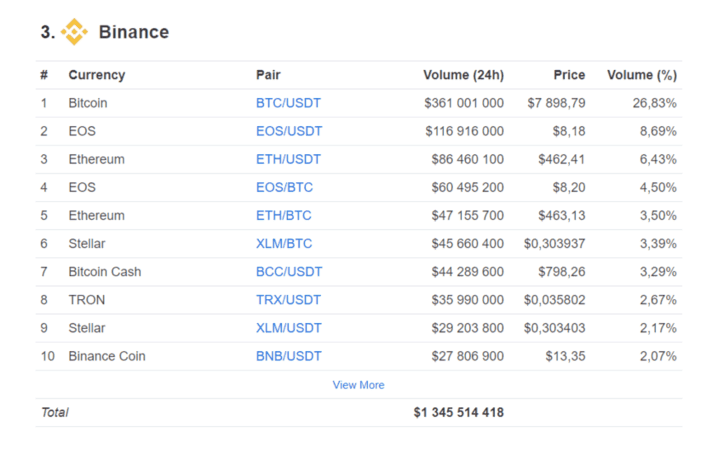701x450 pixels.
Task: Click the Pair column header
Action: click(x=268, y=75)
